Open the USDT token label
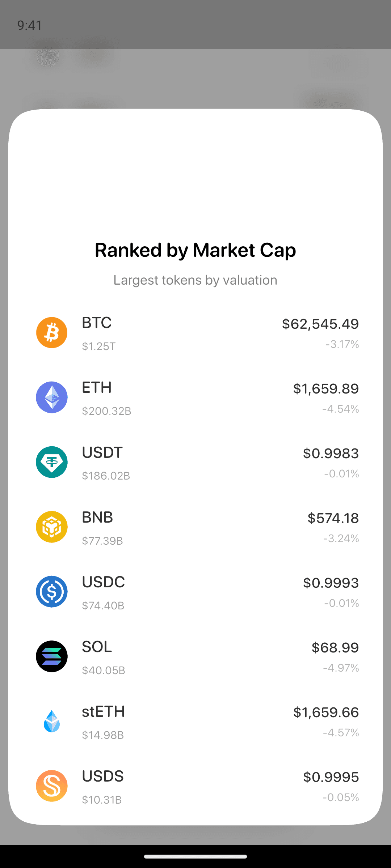391x868 pixels. click(102, 452)
